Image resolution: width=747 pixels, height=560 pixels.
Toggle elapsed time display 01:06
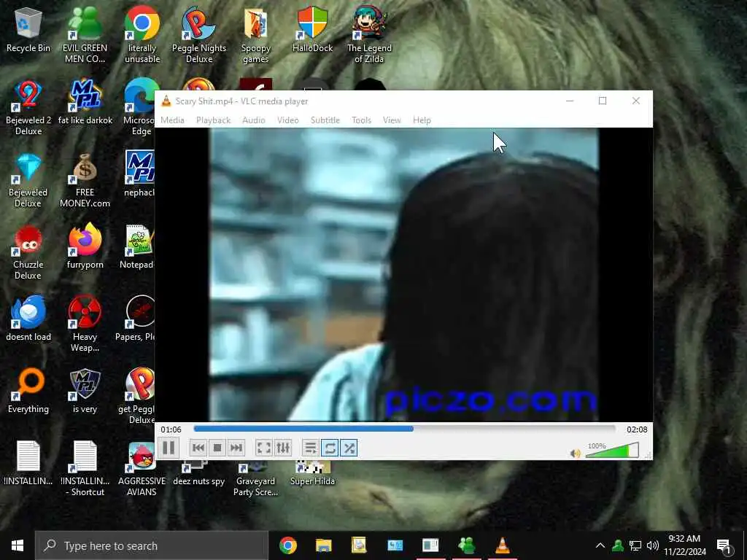pos(171,429)
